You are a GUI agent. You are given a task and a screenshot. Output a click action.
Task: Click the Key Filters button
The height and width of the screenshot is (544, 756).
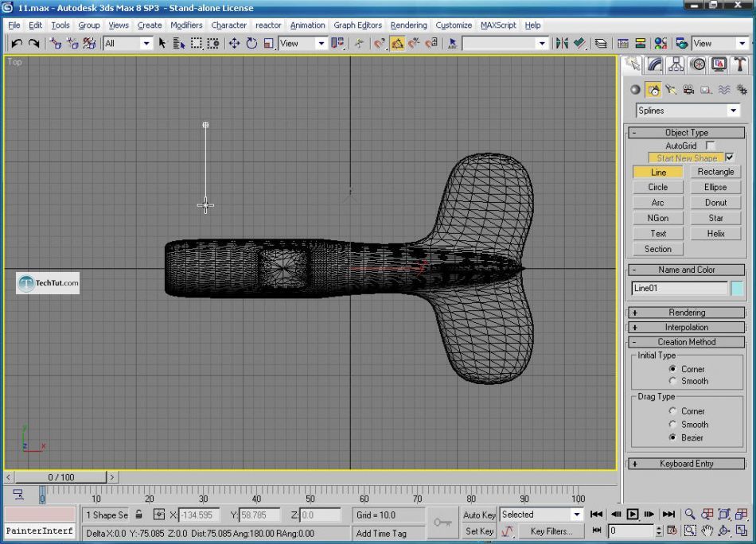tap(551, 531)
